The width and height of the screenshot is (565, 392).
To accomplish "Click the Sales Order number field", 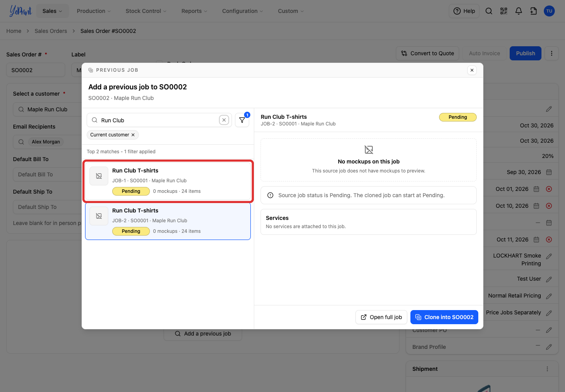I will [x=36, y=70].
